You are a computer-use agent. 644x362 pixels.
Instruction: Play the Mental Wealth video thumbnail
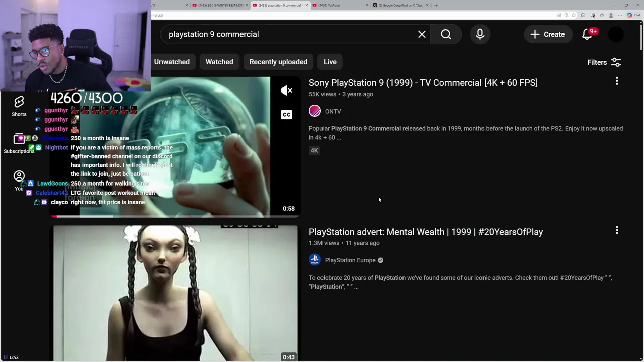point(176,293)
